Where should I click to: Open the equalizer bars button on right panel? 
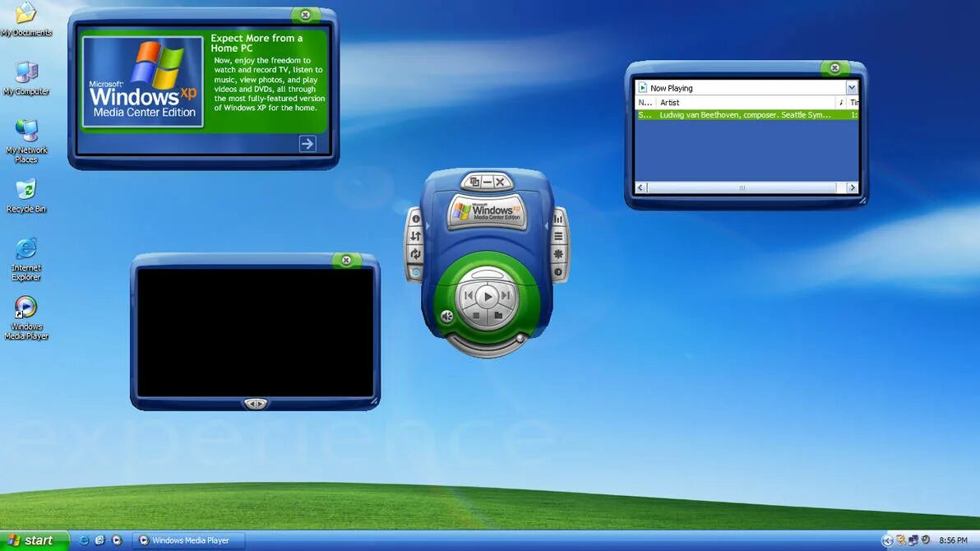(558, 218)
